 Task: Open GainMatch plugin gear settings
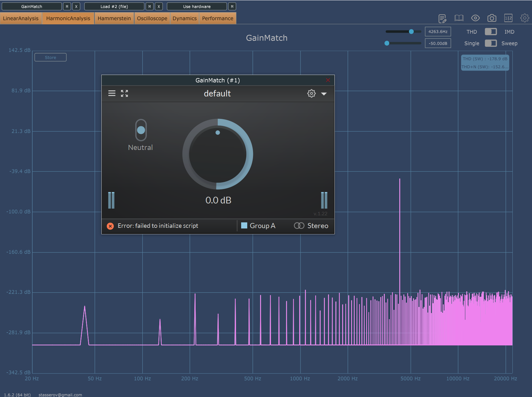tap(311, 93)
